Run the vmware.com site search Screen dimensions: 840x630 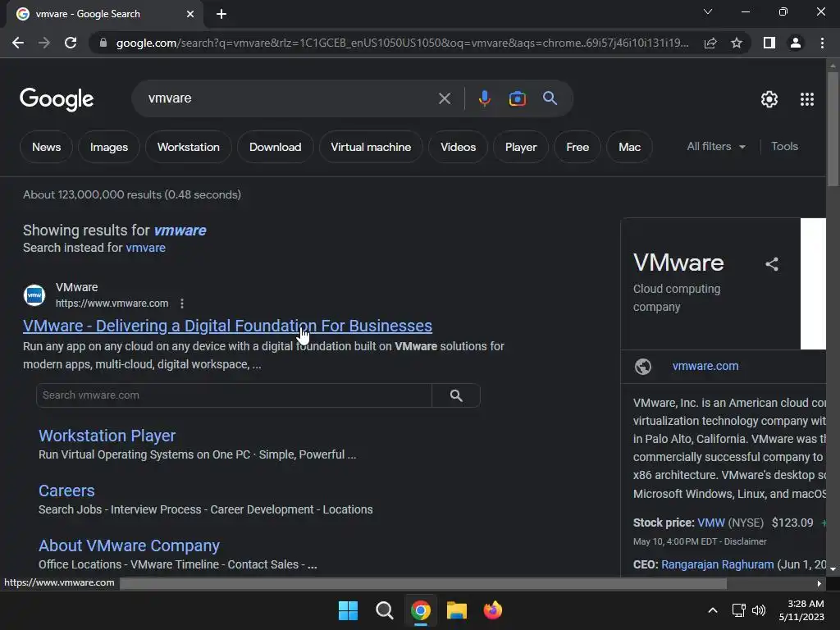[456, 395]
